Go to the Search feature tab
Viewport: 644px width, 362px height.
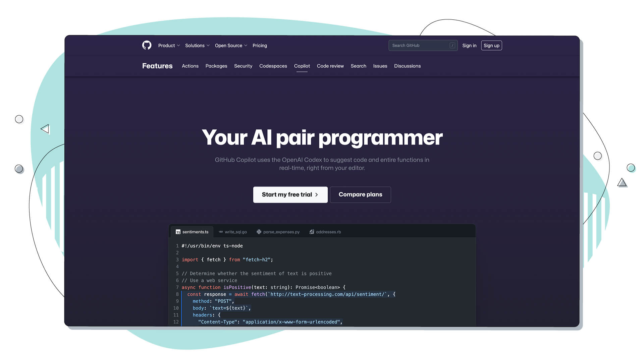click(x=359, y=66)
